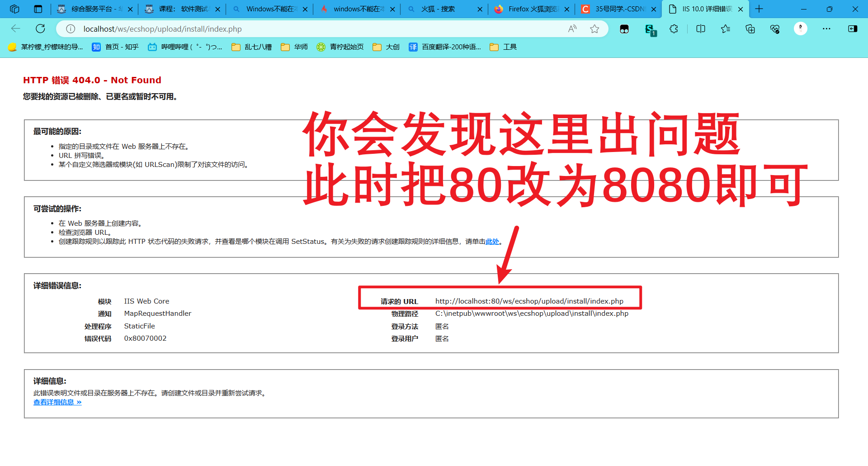Viewport: 868px width, 466px height.
Task: Open the tab actions menu icon
Action: tap(38, 9)
